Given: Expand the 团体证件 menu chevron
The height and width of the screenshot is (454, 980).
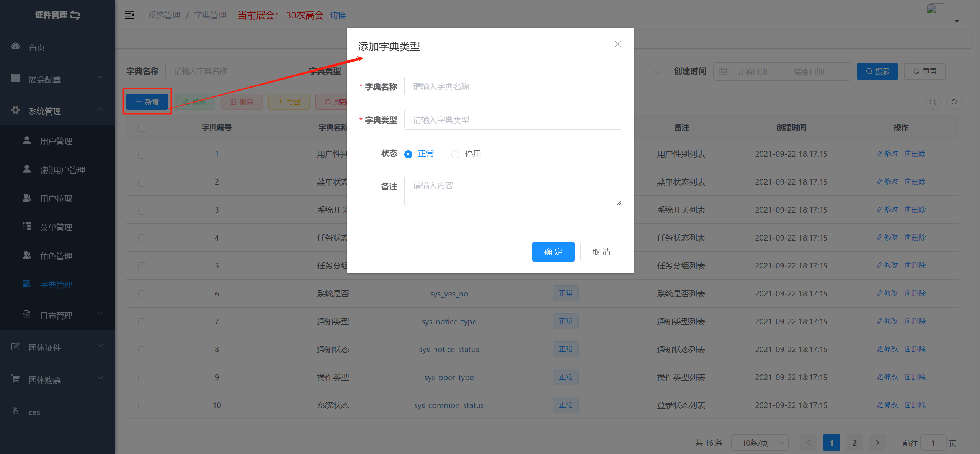Looking at the screenshot, I should tap(100, 346).
